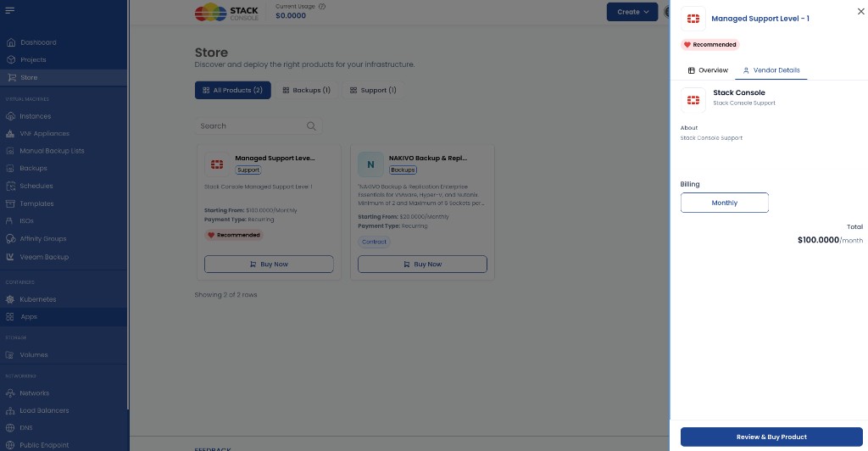Click the '$0.0000' current usage value
This screenshot has height=451, width=868.
(291, 15)
